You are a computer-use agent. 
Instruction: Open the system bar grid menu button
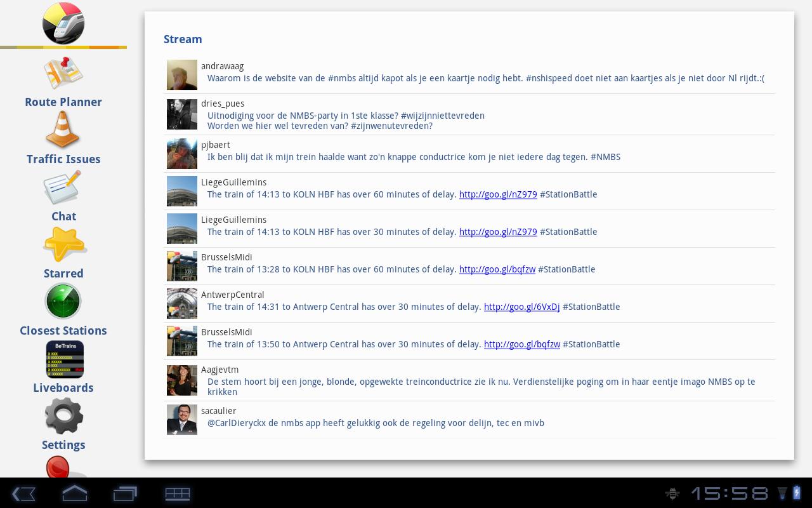tap(178, 493)
